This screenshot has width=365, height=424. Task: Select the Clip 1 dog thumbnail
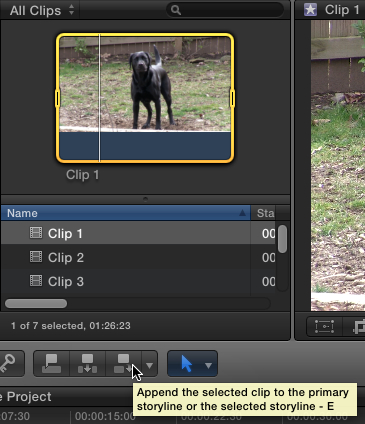click(x=145, y=98)
